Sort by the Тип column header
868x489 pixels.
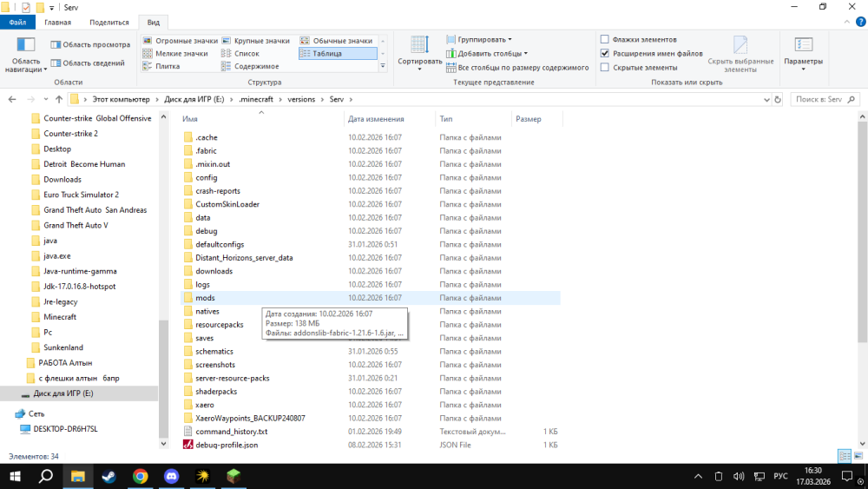473,119
